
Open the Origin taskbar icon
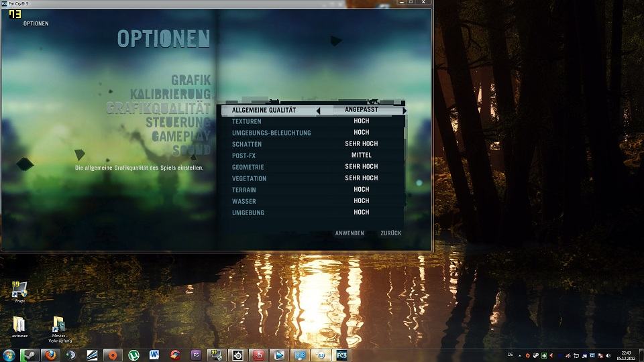pyautogui.click(x=113, y=355)
